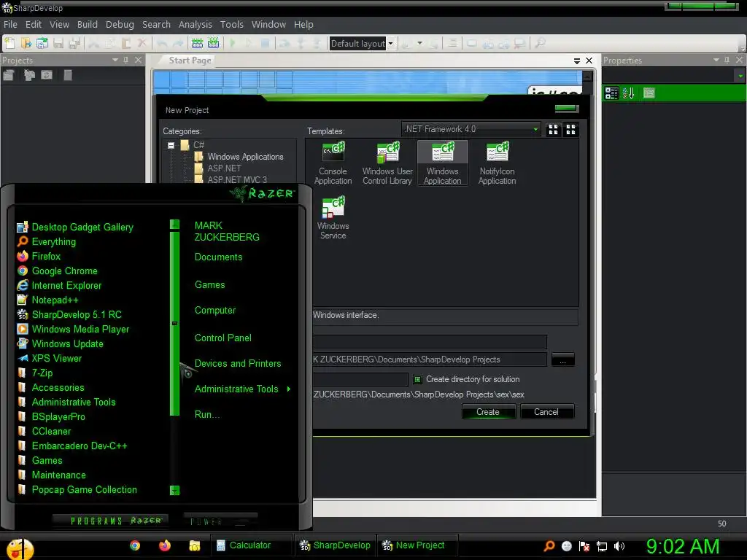Open the Projects panel dropdown arrow
The width and height of the screenshot is (747, 560).
point(115,60)
